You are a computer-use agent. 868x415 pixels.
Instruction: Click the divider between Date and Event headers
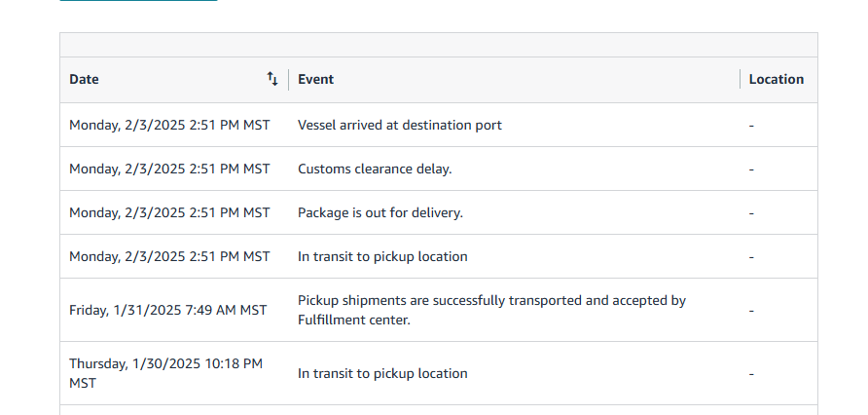288,79
